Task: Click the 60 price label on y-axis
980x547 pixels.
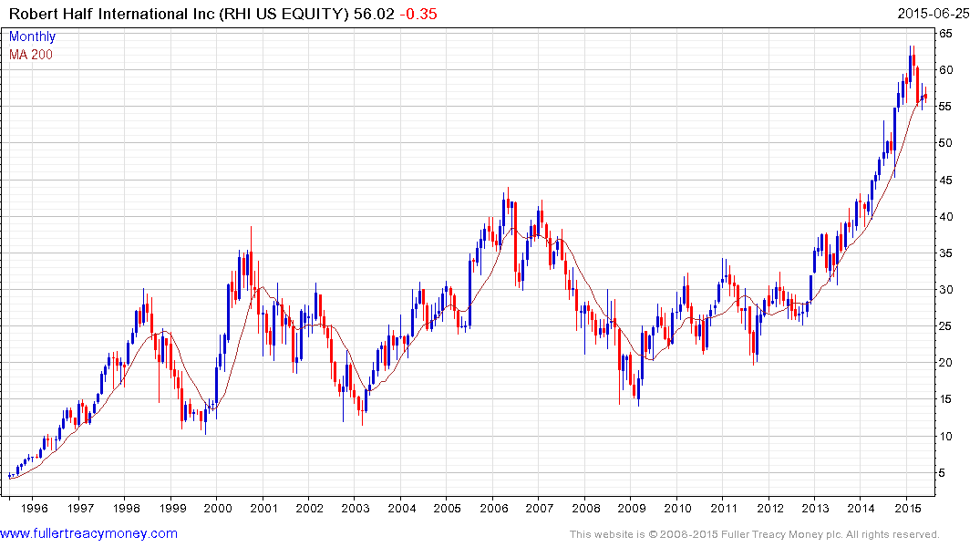Action: pyautogui.click(x=945, y=70)
